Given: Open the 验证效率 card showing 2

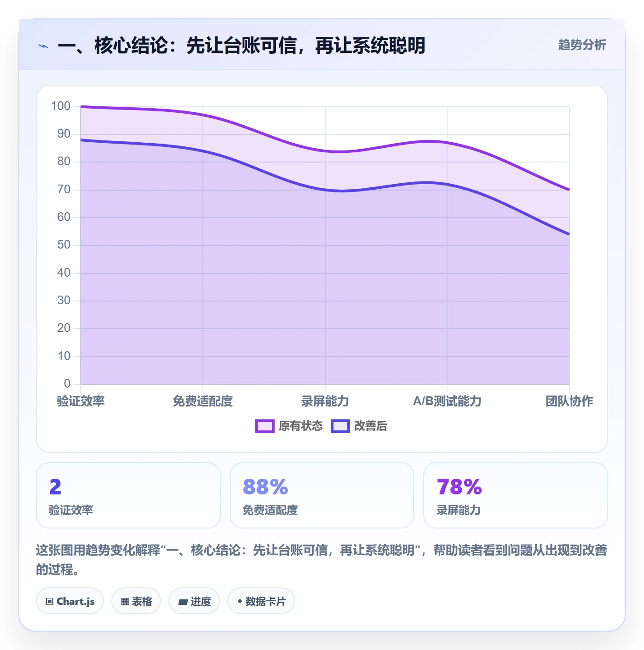Looking at the screenshot, I should click(128, 495).
